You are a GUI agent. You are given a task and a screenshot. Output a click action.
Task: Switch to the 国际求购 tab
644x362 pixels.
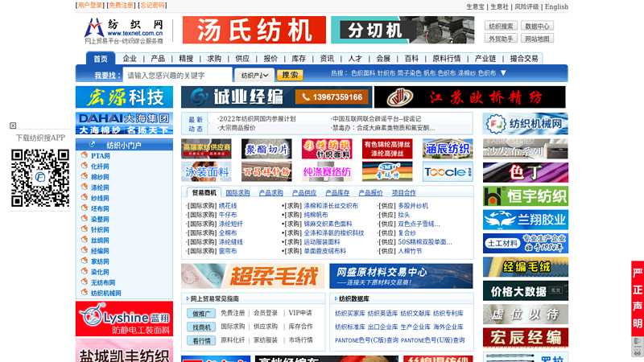[237, 192]
